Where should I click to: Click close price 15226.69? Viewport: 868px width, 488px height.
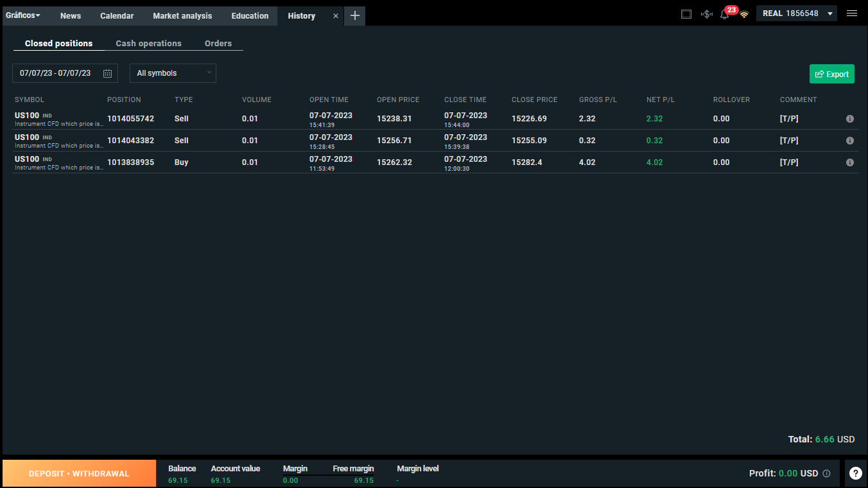(x=529, y=119)
